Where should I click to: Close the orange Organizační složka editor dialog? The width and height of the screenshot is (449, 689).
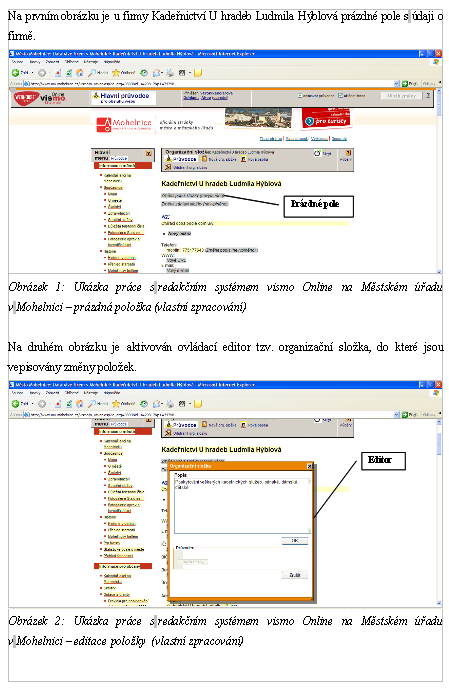309,466
